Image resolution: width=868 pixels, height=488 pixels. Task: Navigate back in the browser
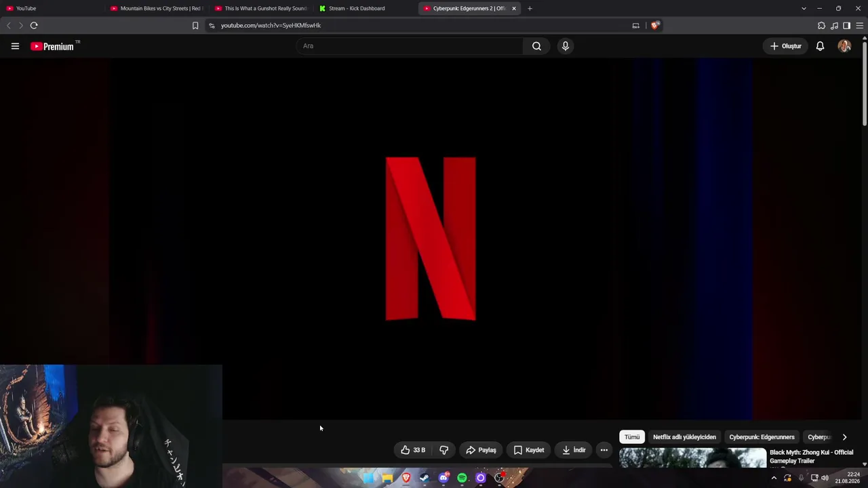tap(9, 26)
